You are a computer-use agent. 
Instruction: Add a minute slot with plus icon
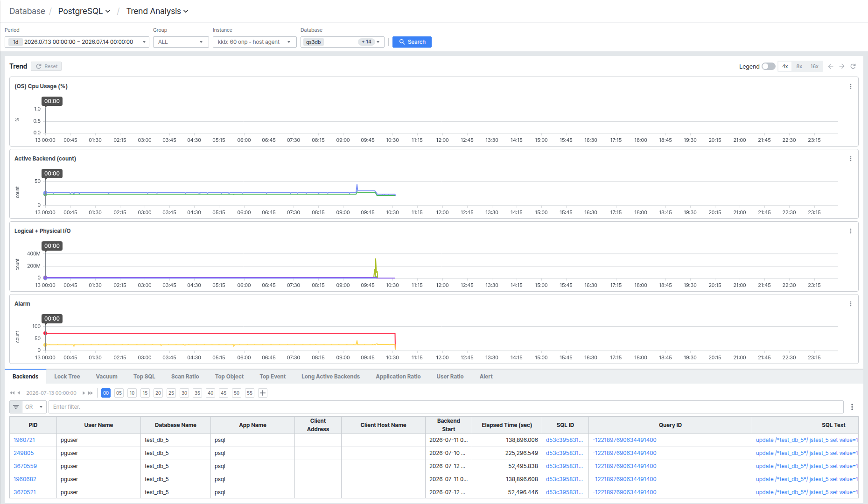(x=263, y=393)
